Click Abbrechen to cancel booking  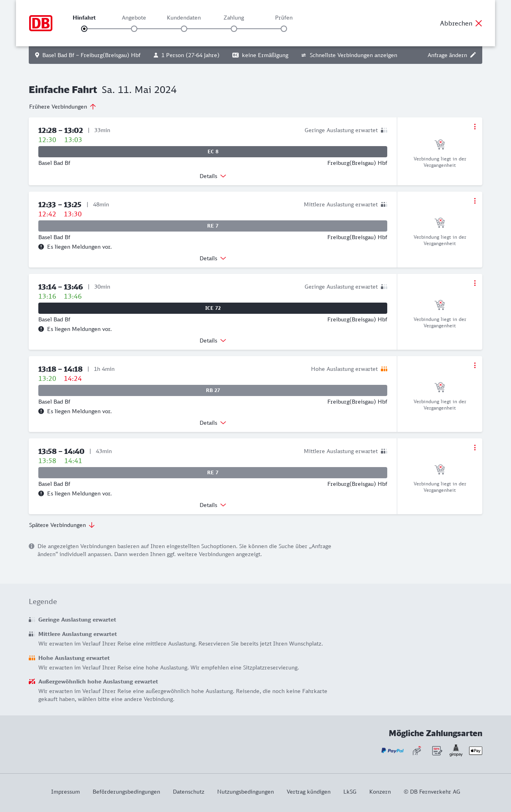[461, 23]
